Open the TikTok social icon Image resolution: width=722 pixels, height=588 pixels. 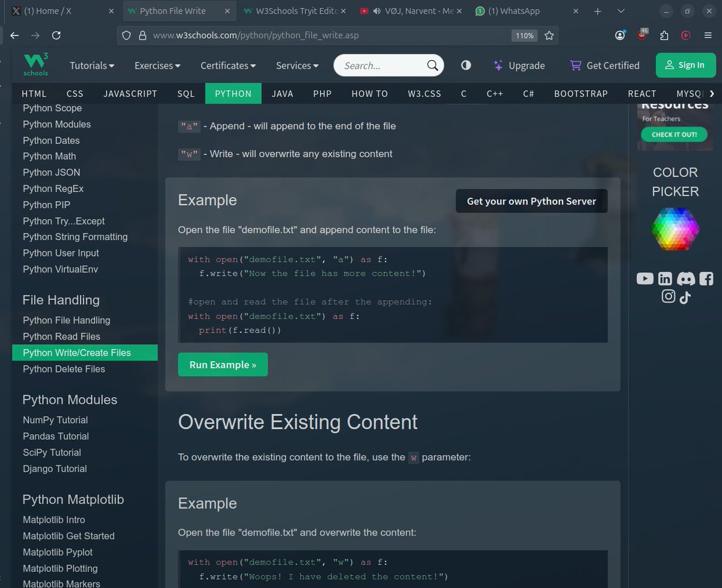click(685, 297)
